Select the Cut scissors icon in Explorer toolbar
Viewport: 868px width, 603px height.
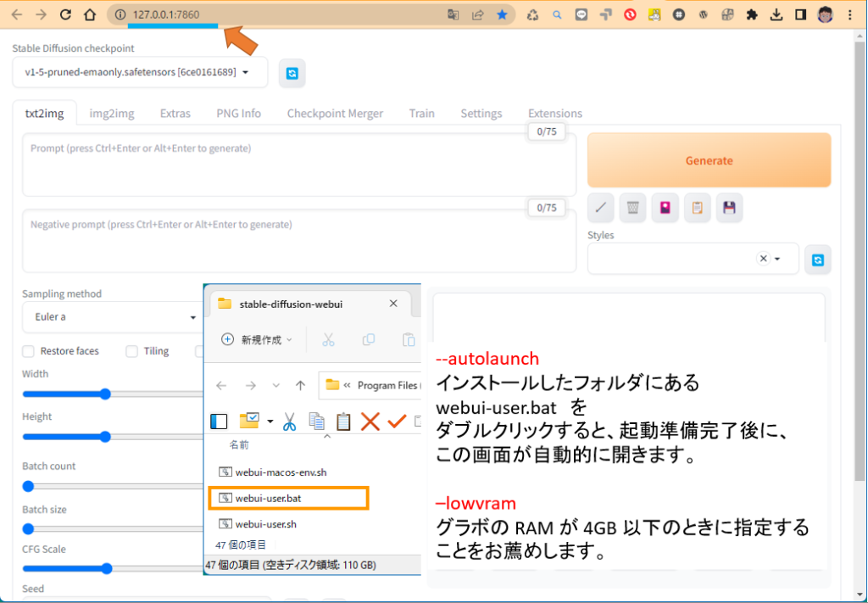click(x=287, y=421)
